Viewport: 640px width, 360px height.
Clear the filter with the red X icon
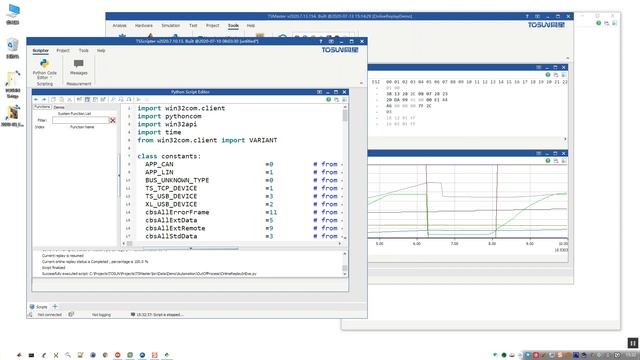coord(113,120)
